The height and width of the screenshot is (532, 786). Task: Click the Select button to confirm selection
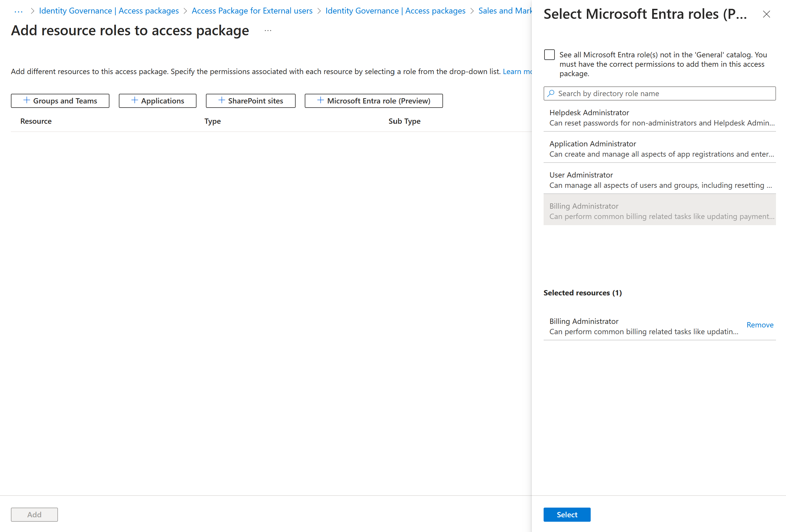point(567,514)
